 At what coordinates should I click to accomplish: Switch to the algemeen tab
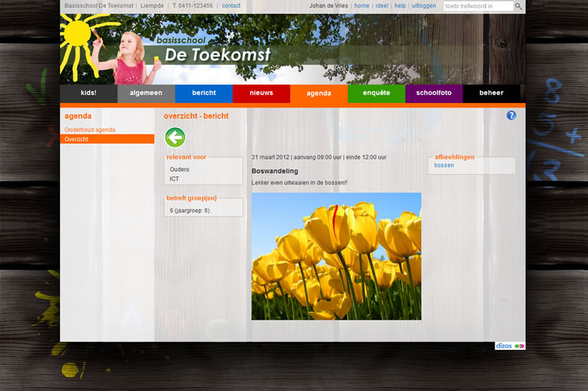click(146, 93)
